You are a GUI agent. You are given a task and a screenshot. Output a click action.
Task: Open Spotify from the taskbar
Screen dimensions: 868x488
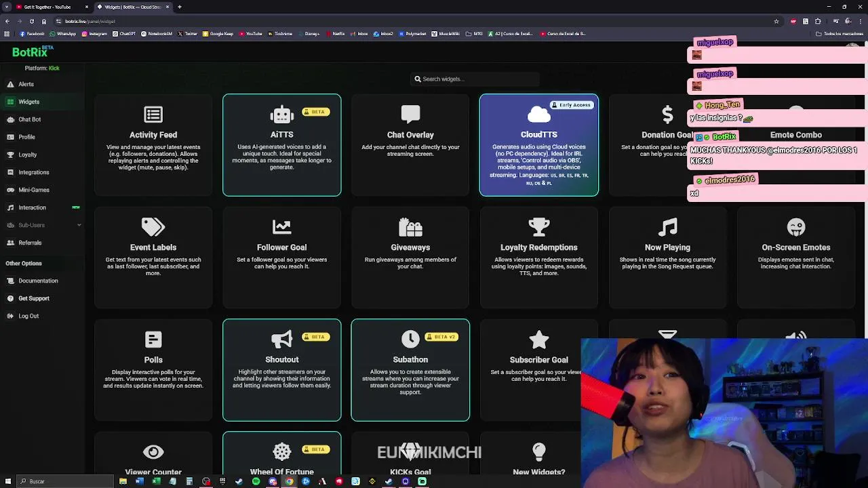[x=256, y=481]
